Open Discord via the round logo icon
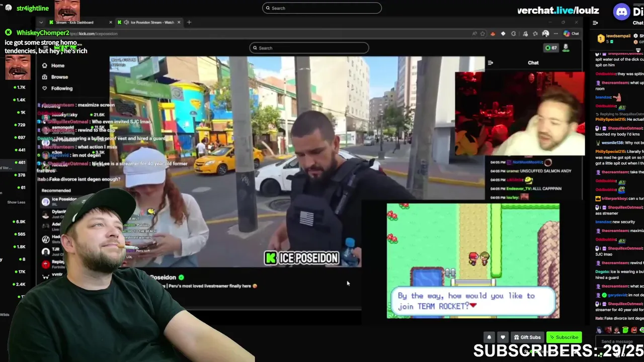 pos(622,11)
